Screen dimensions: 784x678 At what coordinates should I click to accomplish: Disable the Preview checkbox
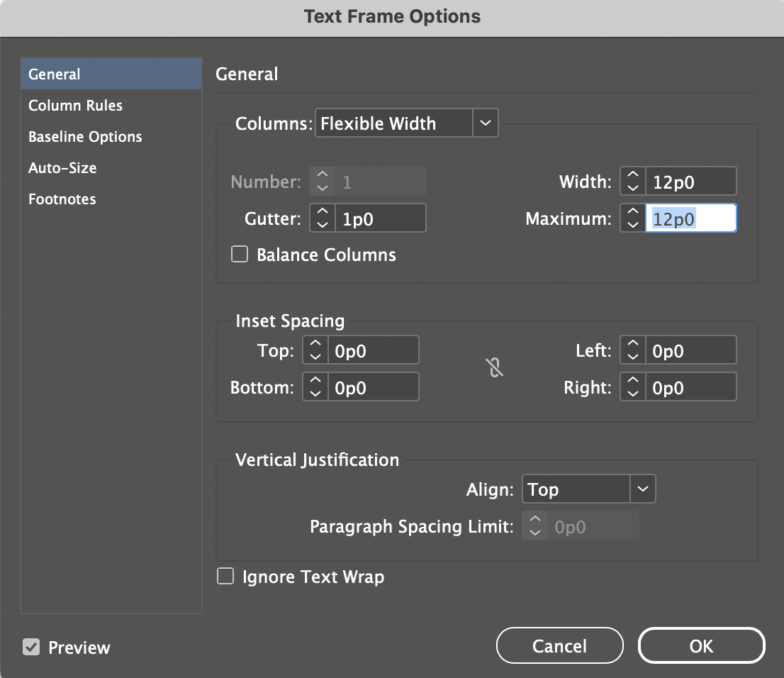coord(30,647)
